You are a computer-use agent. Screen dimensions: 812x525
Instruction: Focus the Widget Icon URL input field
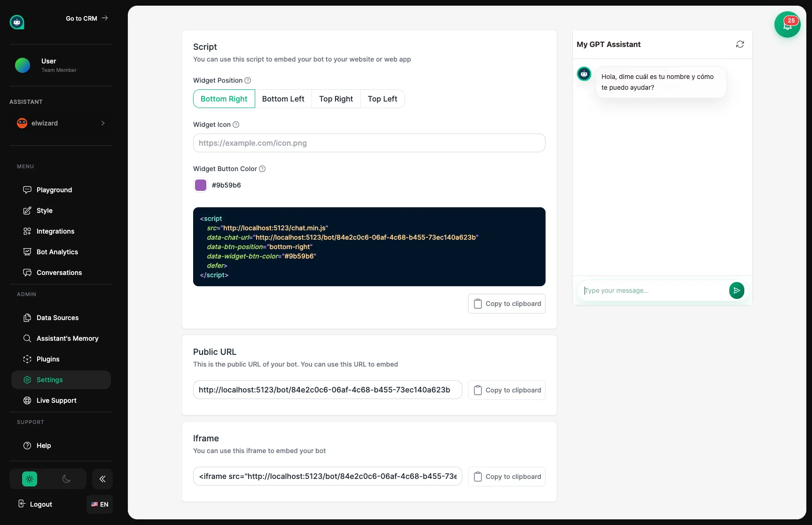tap(369, 143)
